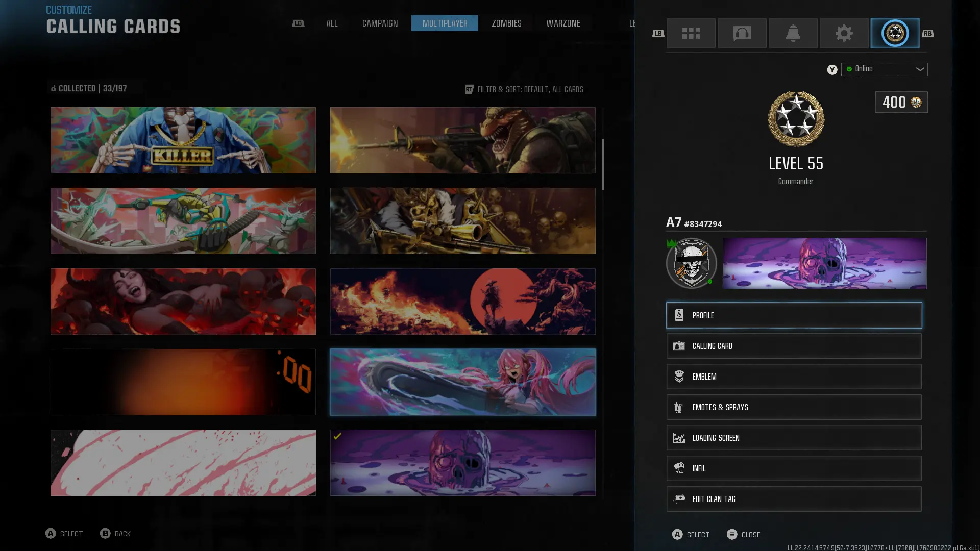Screen dimensions: 980x551
Task: Open the headset social icon tab
Action: 742,33
